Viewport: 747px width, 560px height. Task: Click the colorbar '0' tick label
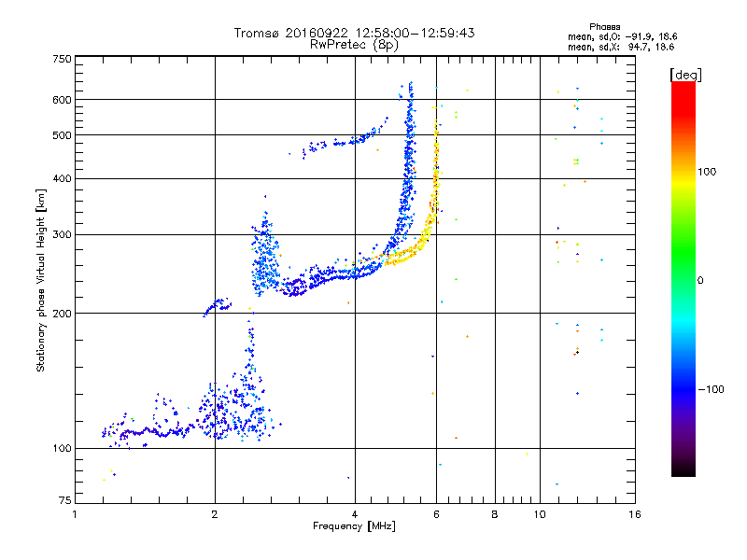(x=700, y=280)
